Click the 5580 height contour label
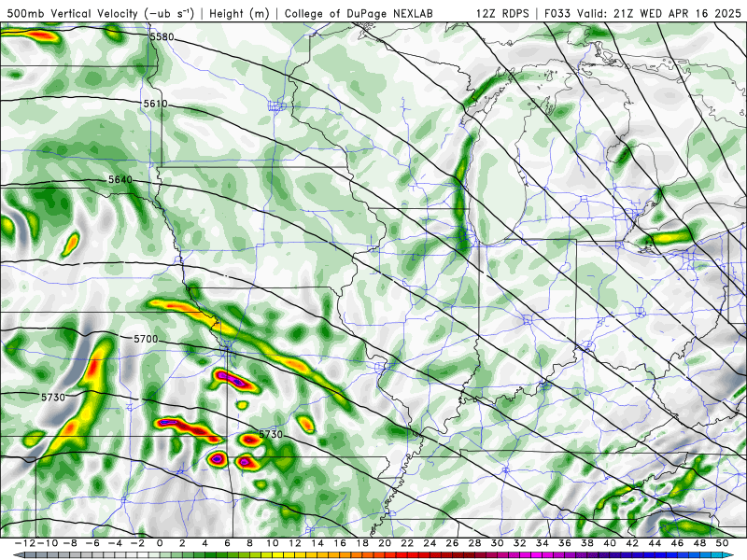 pos(162,36)
